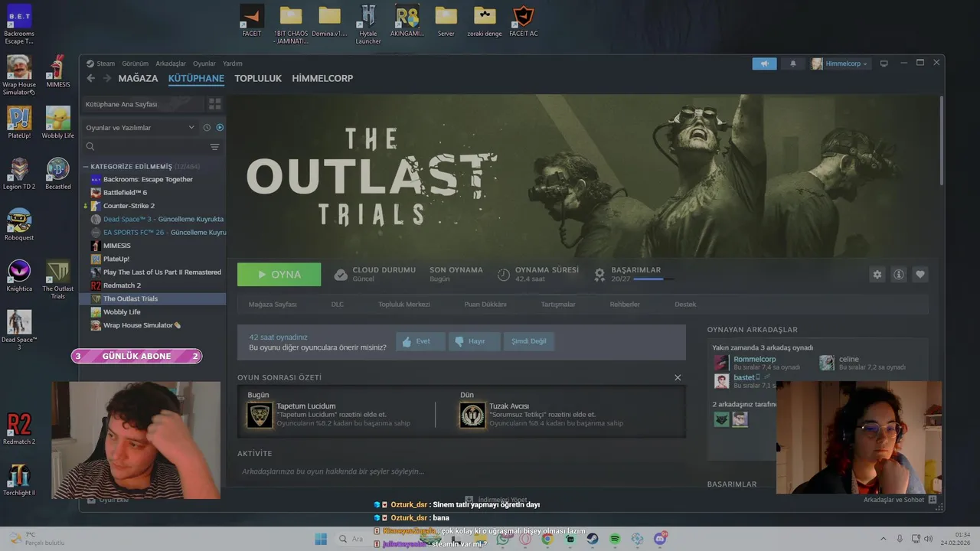Open Arkadaşlar ve Sohbet panel
Screen dimensions: 980x551
click(900, 500)
